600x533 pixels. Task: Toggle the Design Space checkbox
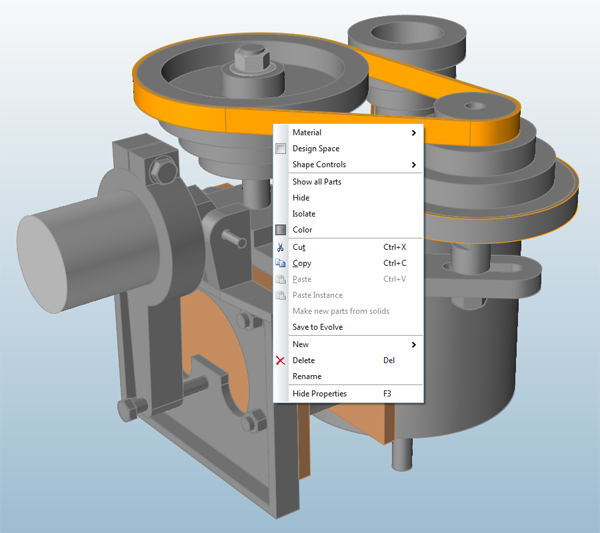point(281,149)
